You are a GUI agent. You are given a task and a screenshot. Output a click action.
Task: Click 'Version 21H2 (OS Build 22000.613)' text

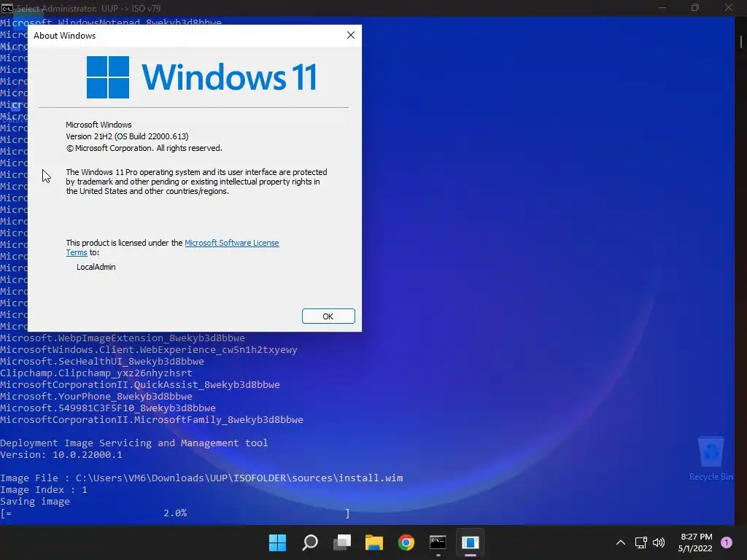pyautogui.click(x=127, y=136)
